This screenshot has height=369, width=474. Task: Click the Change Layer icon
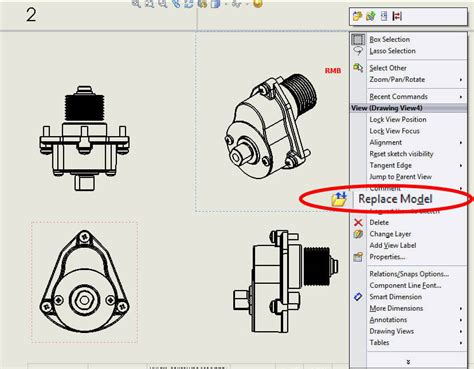tap(358, 234)
